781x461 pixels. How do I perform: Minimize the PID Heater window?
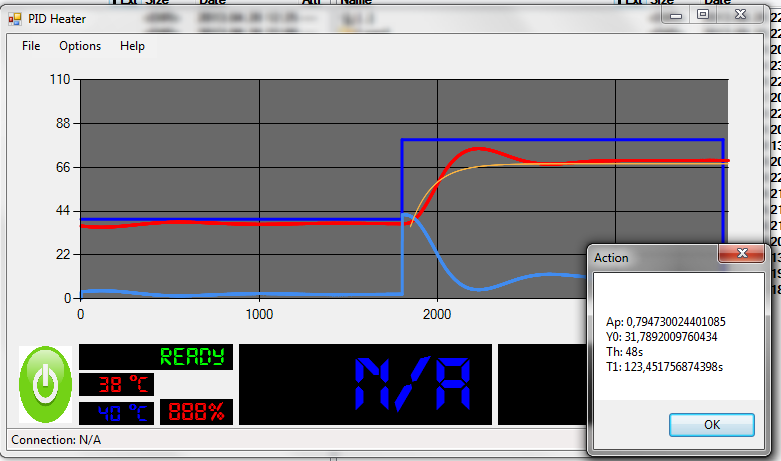coord(676,15)
